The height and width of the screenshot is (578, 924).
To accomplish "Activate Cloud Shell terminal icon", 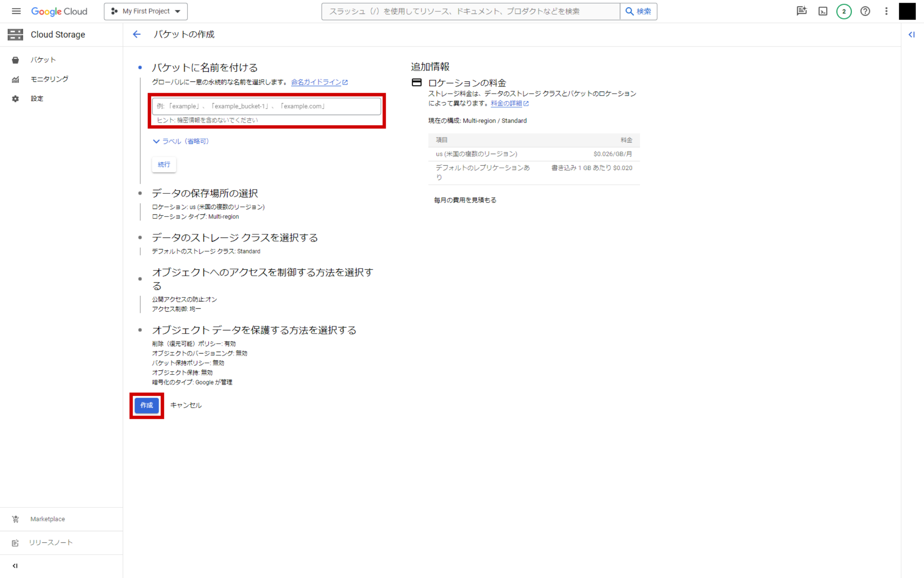I will pyautogui.click(x=822, y=11).
